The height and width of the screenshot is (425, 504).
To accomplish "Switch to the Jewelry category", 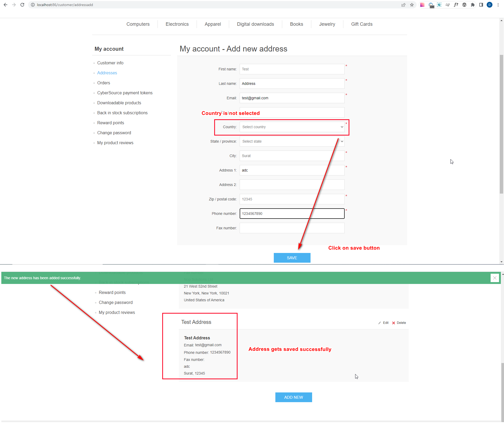I will tap(327, 24).
